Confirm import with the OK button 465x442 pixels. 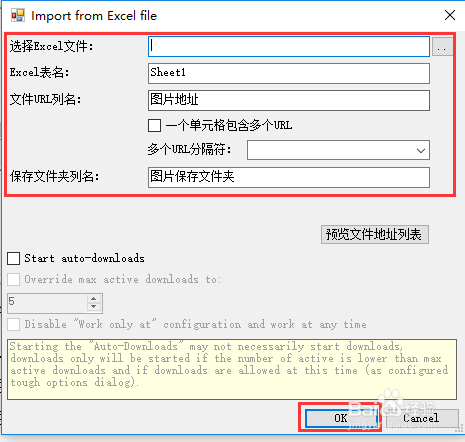point(341,418)
